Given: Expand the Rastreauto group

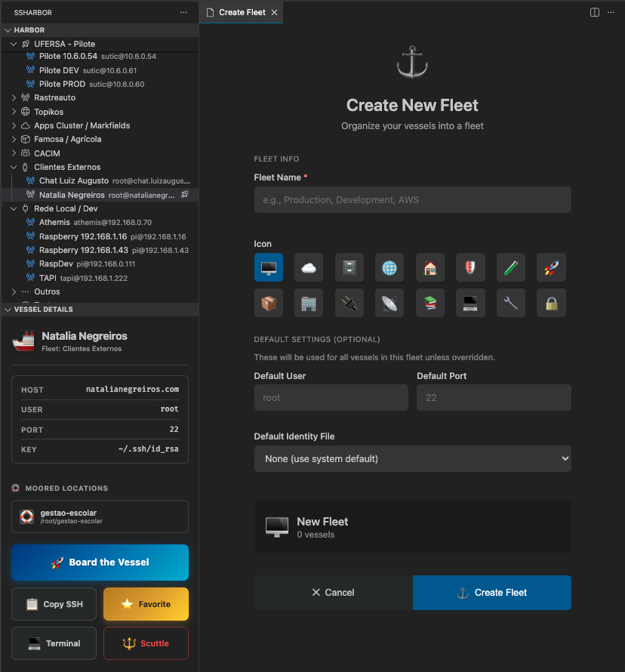Looking at the screenshot, I should (13, 97).
